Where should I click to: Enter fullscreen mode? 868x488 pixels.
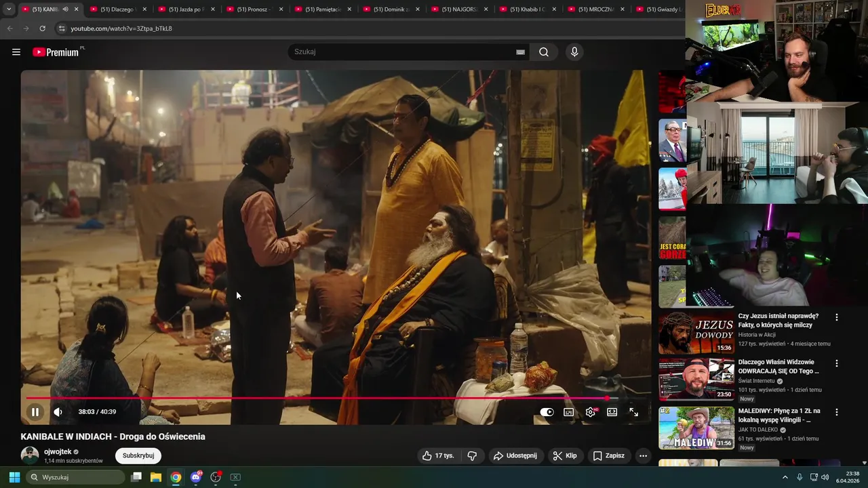(x=634, y=412)
